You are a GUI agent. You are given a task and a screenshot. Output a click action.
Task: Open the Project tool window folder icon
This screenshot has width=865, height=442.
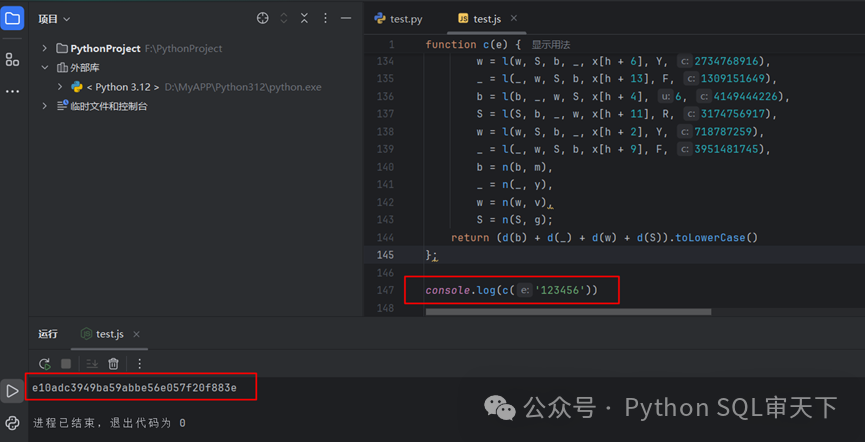coord(12,19)
